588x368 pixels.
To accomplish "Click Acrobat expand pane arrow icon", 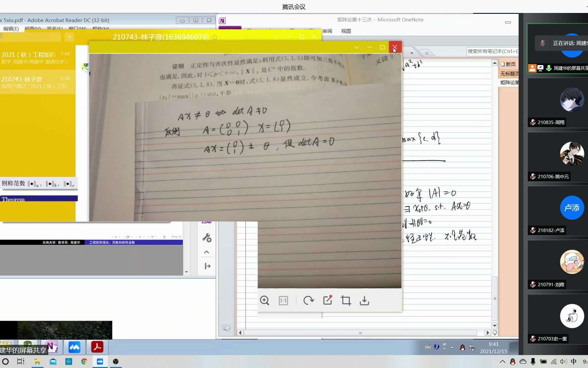I will pyautogui.click(x=207, y=266).
